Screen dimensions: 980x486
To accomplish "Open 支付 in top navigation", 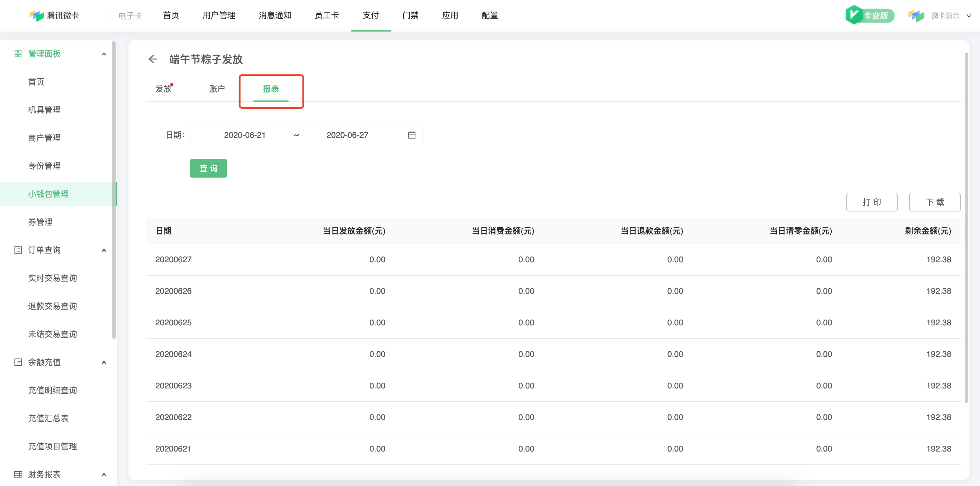I will 371,15.
